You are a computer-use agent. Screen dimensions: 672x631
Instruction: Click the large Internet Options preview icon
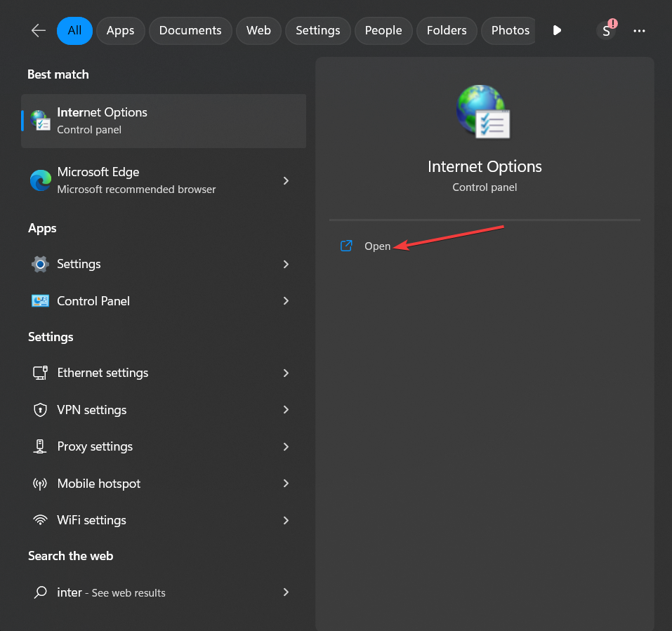coord(483,112)
